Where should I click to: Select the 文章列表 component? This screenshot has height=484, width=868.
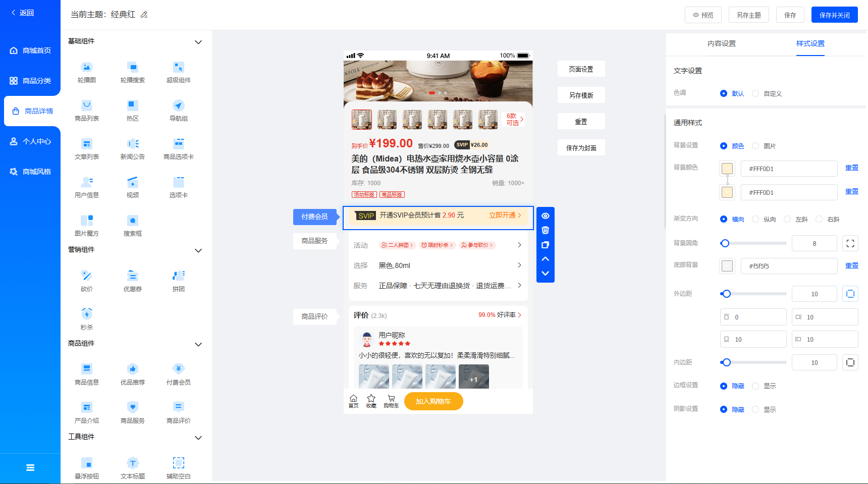coord(87,149)
